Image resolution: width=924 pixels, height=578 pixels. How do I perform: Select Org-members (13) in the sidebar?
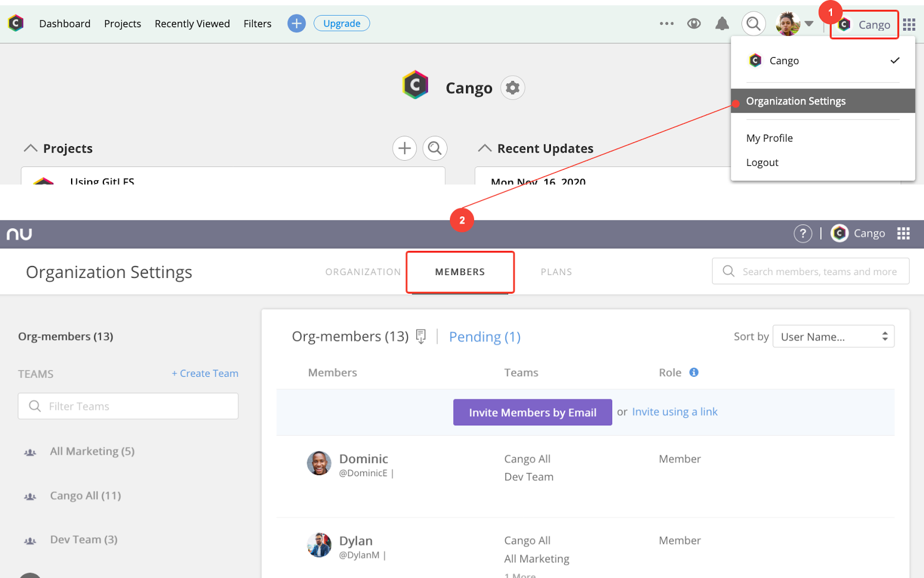tap(66, 336)
